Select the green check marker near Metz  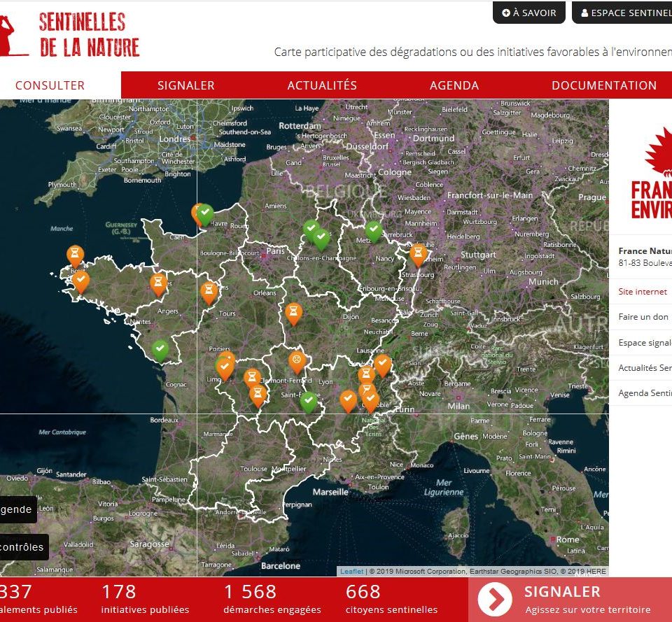tap(374, 232)
